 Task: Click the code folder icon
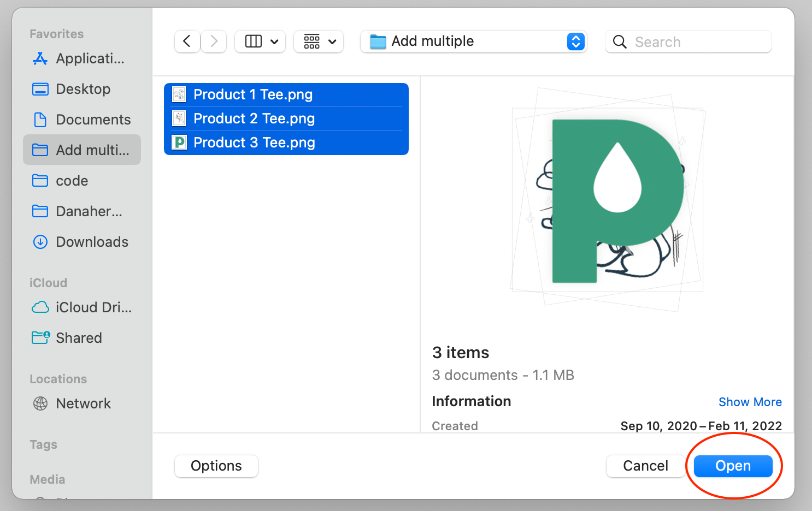coord(40,181)
